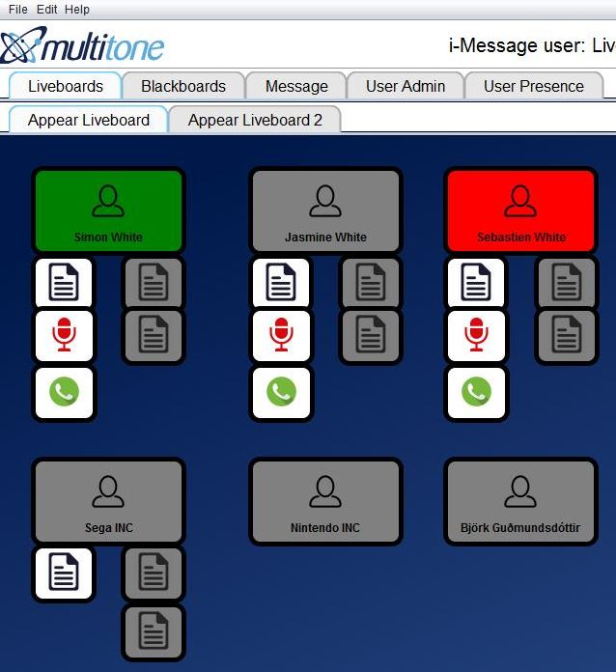Open the Help menu
The width and height of the screenshot is (616, 672).
point(77,9)
